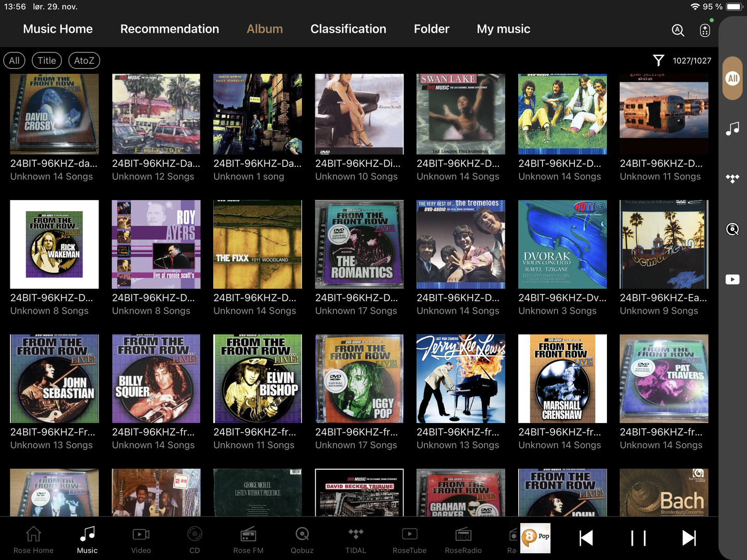Toggle the AtoZ order chip
Image resolution: width=747 pixels, height=560 pixels.
84,61
